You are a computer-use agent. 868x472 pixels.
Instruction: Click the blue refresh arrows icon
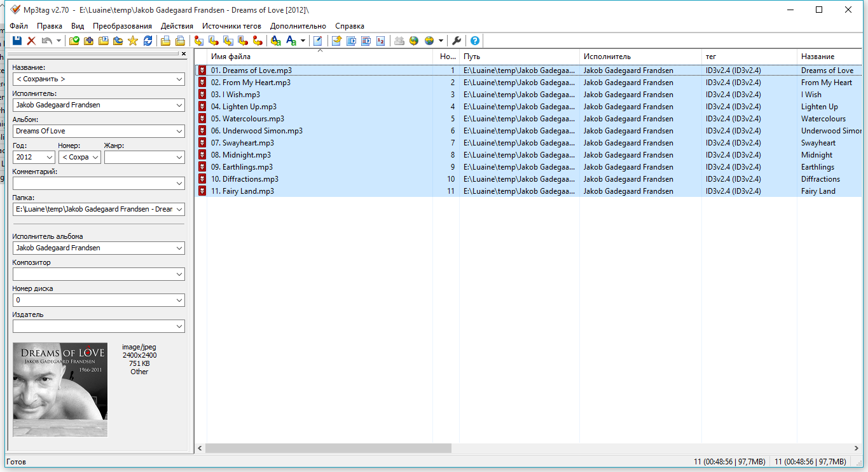(x=148, y=41)
